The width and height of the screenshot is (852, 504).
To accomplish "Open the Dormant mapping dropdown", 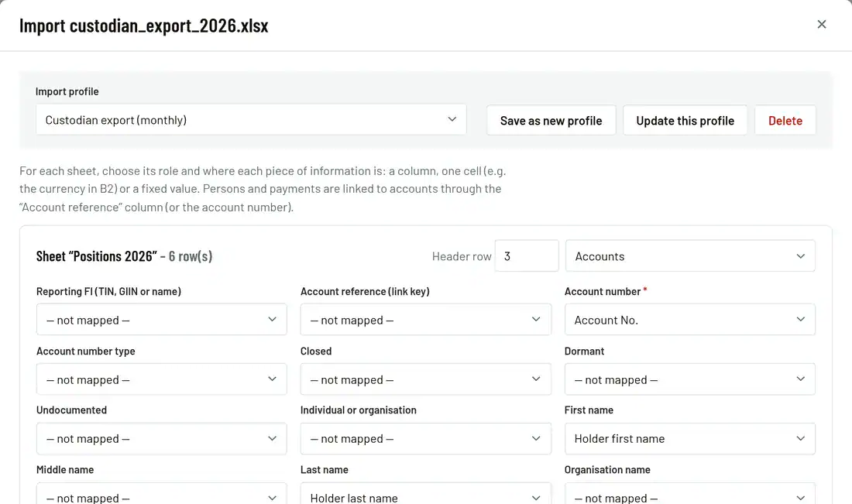I will (690, 379).
